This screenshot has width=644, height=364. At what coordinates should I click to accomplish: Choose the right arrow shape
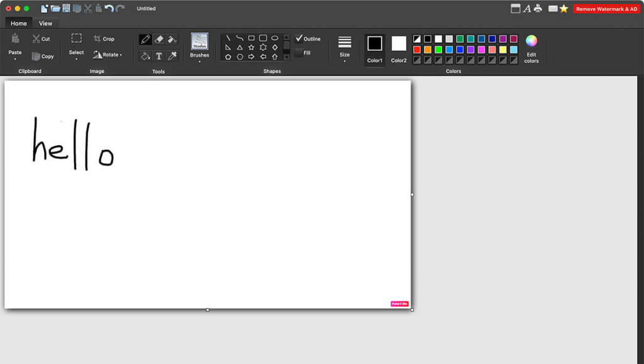[x=252, y=57]
